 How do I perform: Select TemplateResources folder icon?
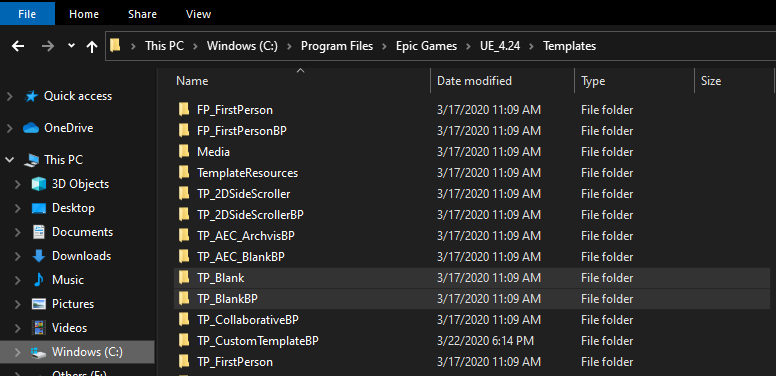(x=184, y=173)
